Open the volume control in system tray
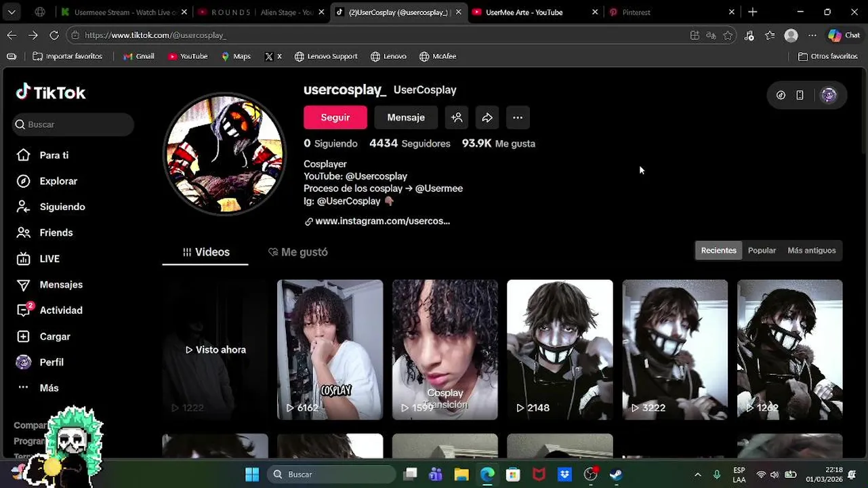Image resolution: width=868 pixels, height=488 pixels. (x=774, y=474)
